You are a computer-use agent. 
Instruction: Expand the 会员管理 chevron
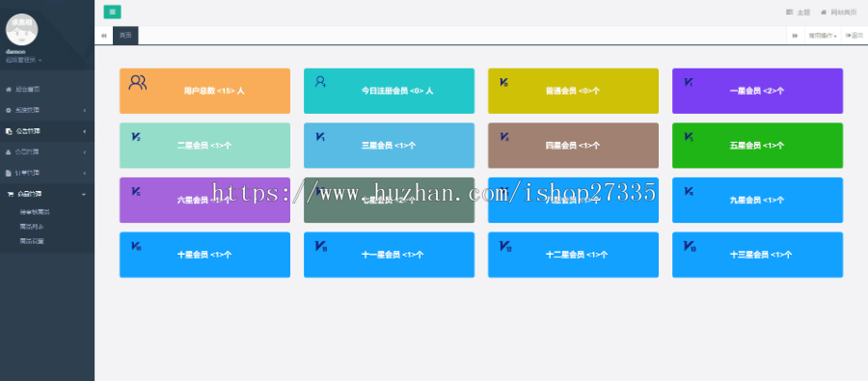(x=85, y=151)
